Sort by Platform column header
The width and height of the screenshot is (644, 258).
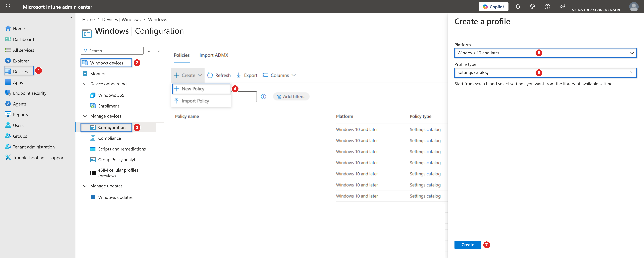coord(344,116)
